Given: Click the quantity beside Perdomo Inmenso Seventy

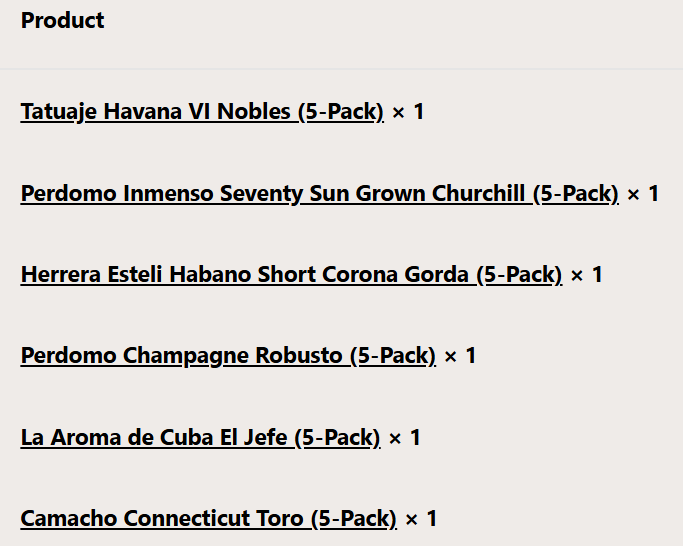Looking at the screenshot, I should coord(643,193).
